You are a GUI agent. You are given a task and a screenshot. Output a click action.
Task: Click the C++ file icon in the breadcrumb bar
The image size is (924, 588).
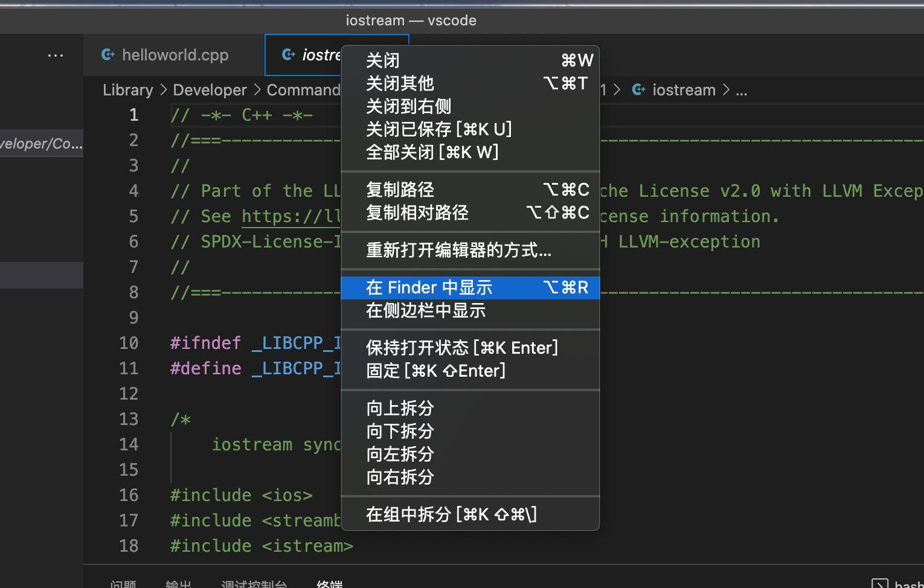click(638, 89)
